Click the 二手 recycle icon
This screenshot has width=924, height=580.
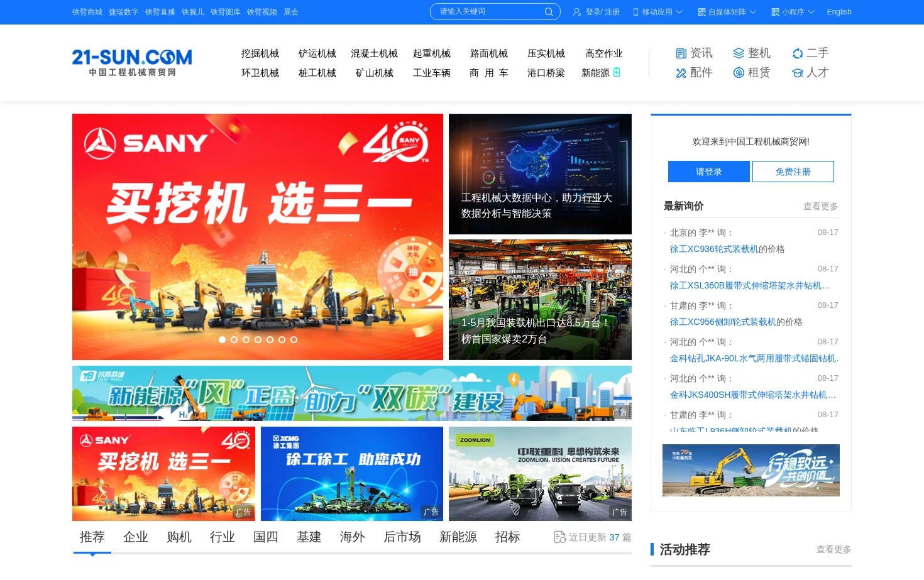click(798, 53)
